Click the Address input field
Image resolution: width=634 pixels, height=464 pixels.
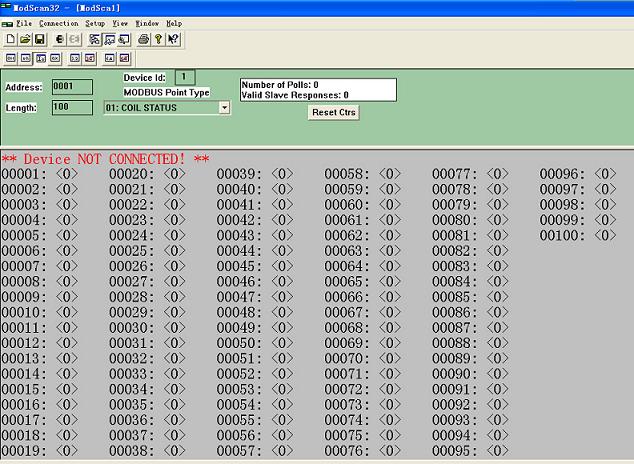click(72, 87)
